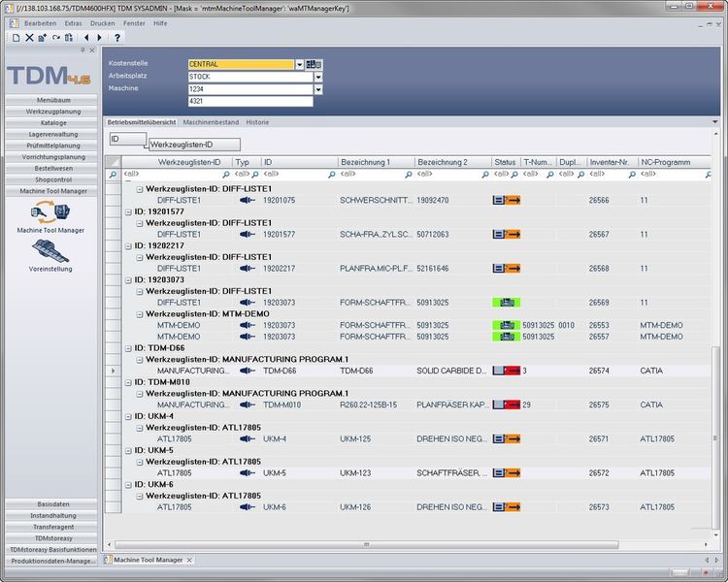Click the Delete (X) toolbar icon
This screenshot has width=728, height=582.
pos(29,38)
